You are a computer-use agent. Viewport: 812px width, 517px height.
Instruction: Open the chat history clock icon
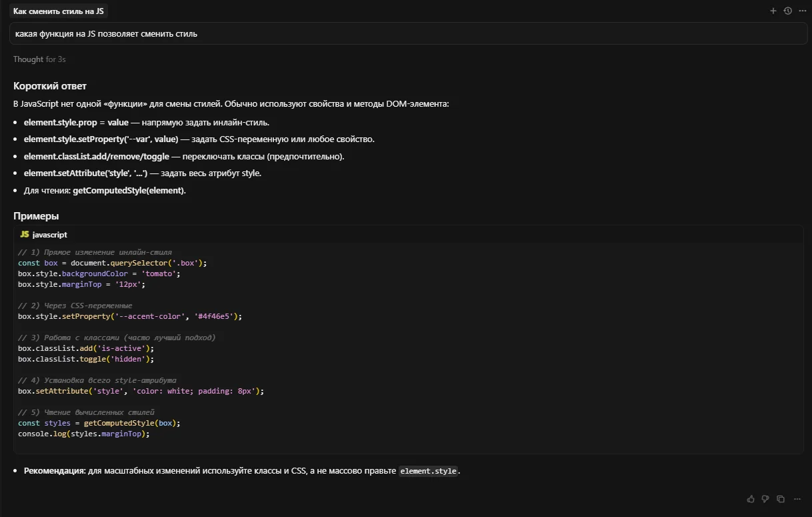pos(787,11)
